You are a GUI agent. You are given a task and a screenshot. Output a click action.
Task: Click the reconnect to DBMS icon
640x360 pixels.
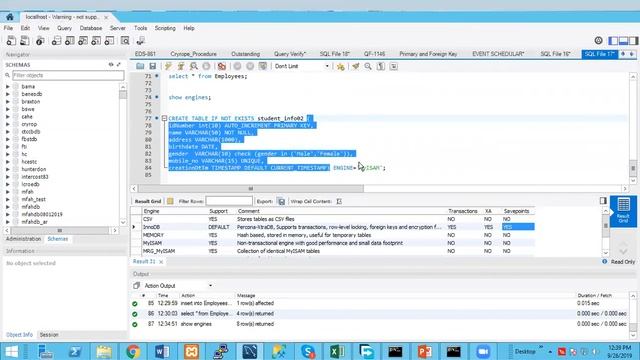[140, 40]
